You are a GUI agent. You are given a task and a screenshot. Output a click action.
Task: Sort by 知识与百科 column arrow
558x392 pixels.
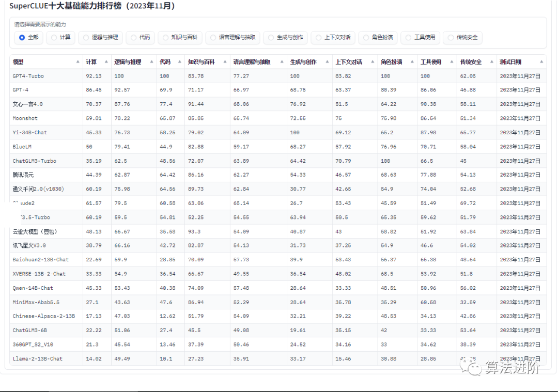pyautogui.click(x=225, y=62)
